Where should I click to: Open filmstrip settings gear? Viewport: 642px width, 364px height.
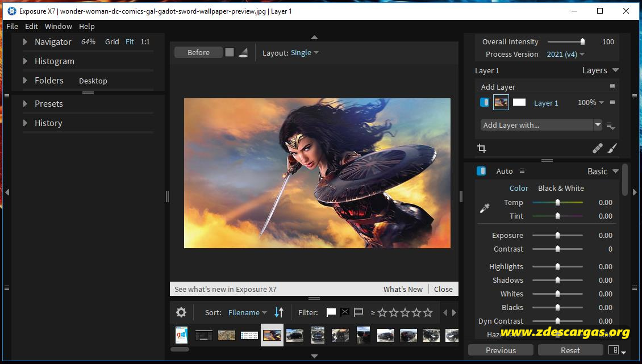pos(181,312)
